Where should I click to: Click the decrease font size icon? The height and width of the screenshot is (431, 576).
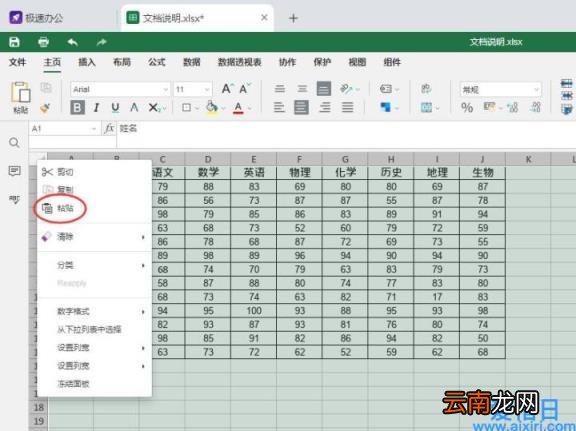point(245,89)
